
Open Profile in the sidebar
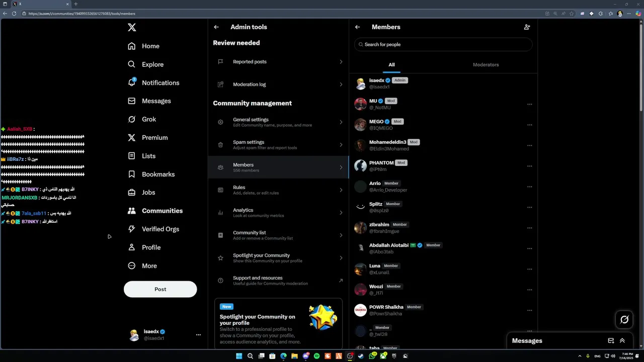click(x=144, y=247)
